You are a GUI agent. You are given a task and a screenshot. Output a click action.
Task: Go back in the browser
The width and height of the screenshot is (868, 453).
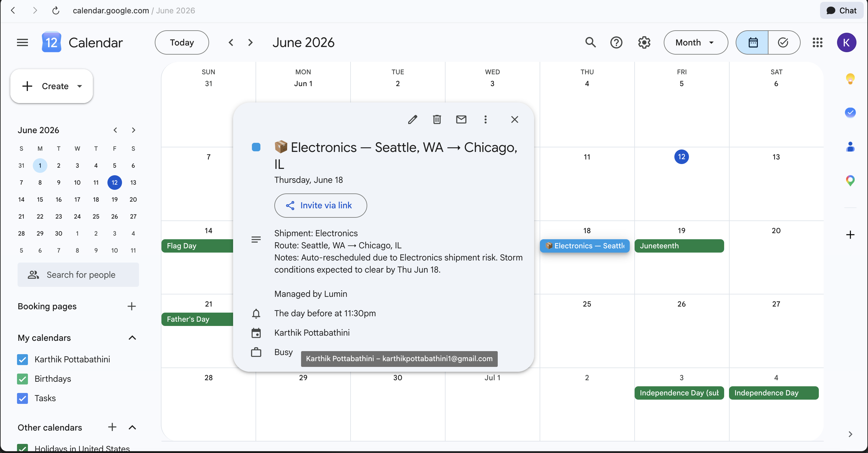point(13,10)
